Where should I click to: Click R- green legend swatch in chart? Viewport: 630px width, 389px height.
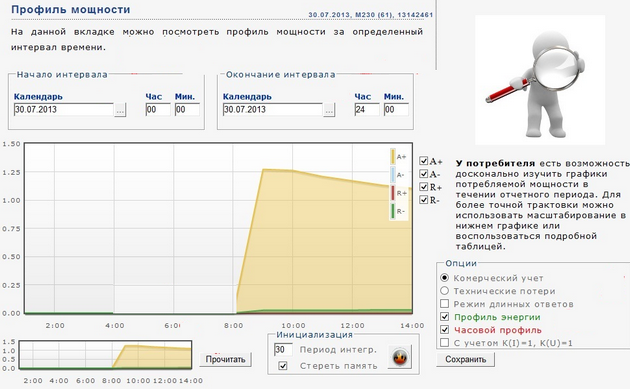(393, 211)
